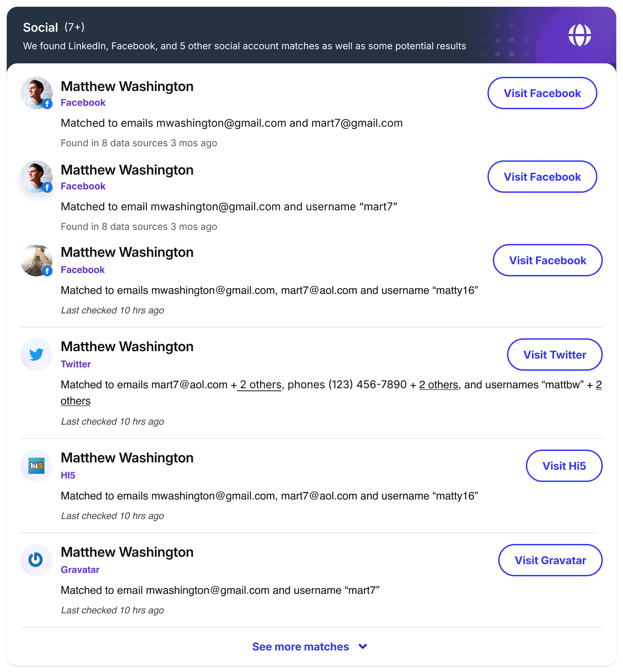Screen dimensions: 623x672
Task: Click first Matthew Washington Facebook profile photo
Action: tap(36, 93)
